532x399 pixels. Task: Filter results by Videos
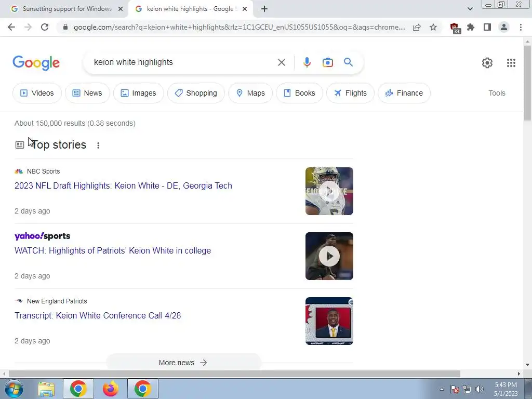37,93
